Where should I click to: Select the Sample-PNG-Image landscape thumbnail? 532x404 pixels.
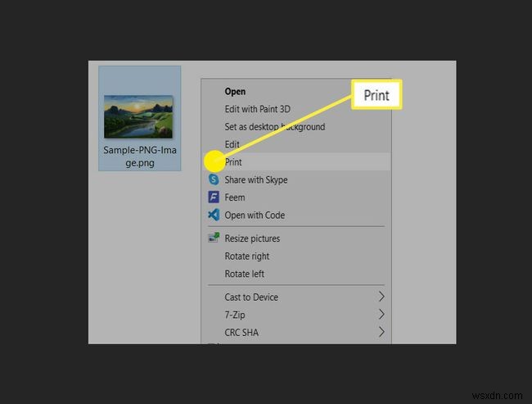tap(139, 116)
